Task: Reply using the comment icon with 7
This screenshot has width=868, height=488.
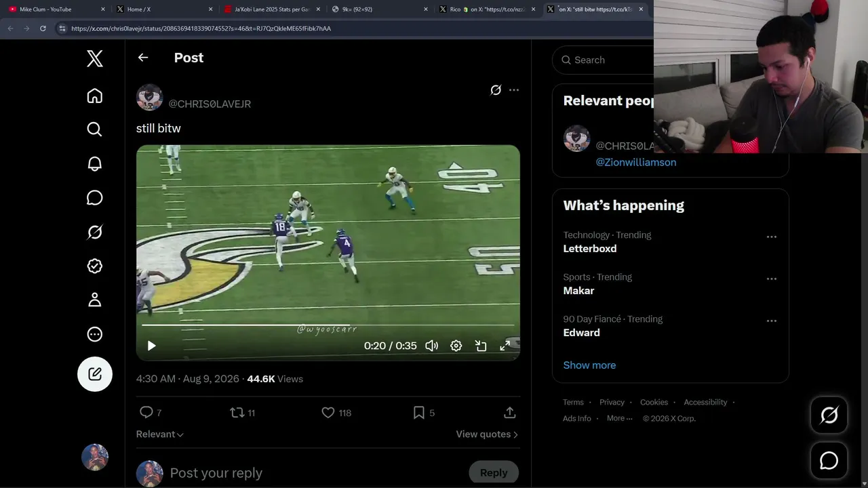Action: click(x=151, y=412)
